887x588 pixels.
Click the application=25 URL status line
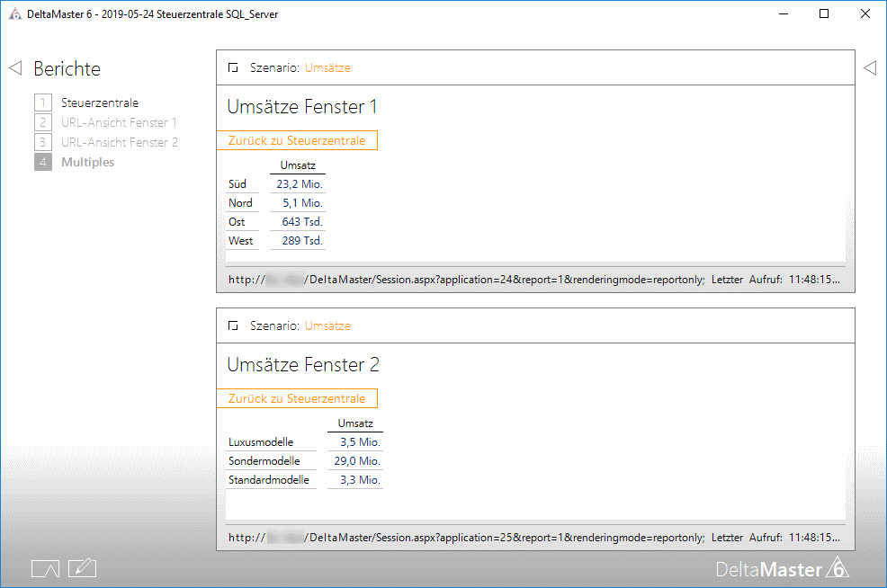click(534, 538)
